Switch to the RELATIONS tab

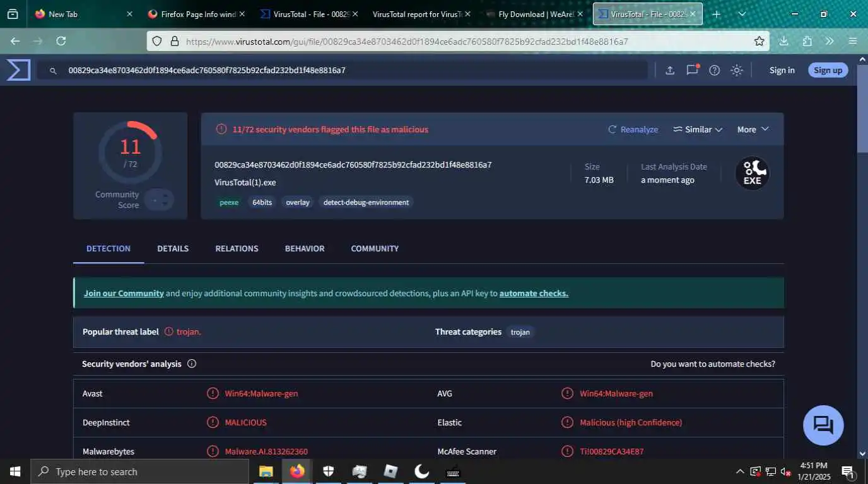coord(237,248)
